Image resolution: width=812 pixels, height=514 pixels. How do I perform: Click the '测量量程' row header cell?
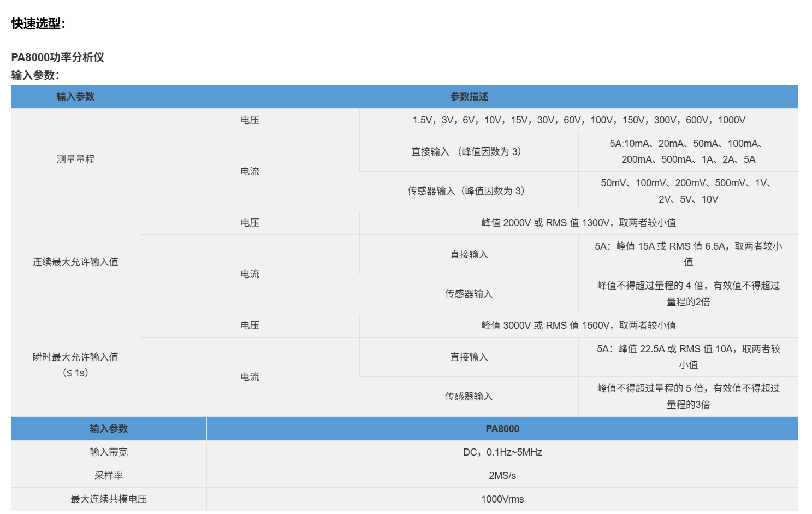point(75,159)
